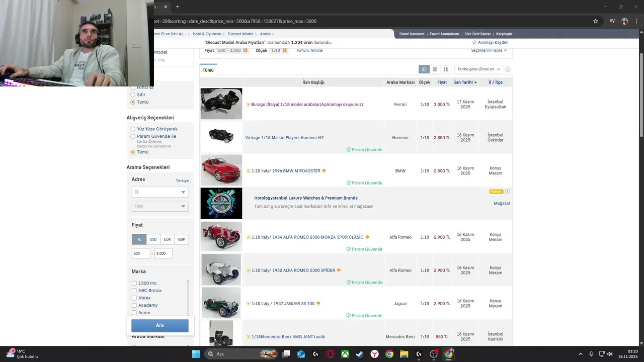Open OBS Studio from the taskbar
The image size is (644, 362).
click(x=434, y=354)
